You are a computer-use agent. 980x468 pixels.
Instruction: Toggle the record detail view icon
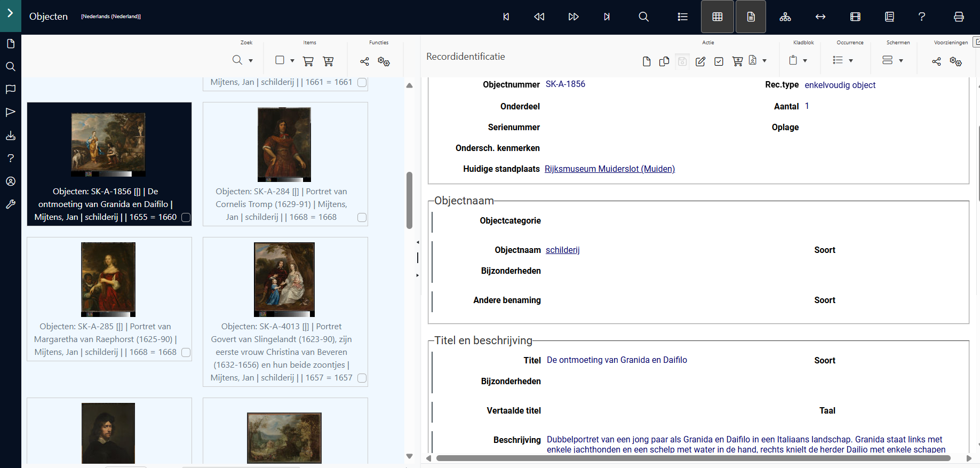(751, 17)
